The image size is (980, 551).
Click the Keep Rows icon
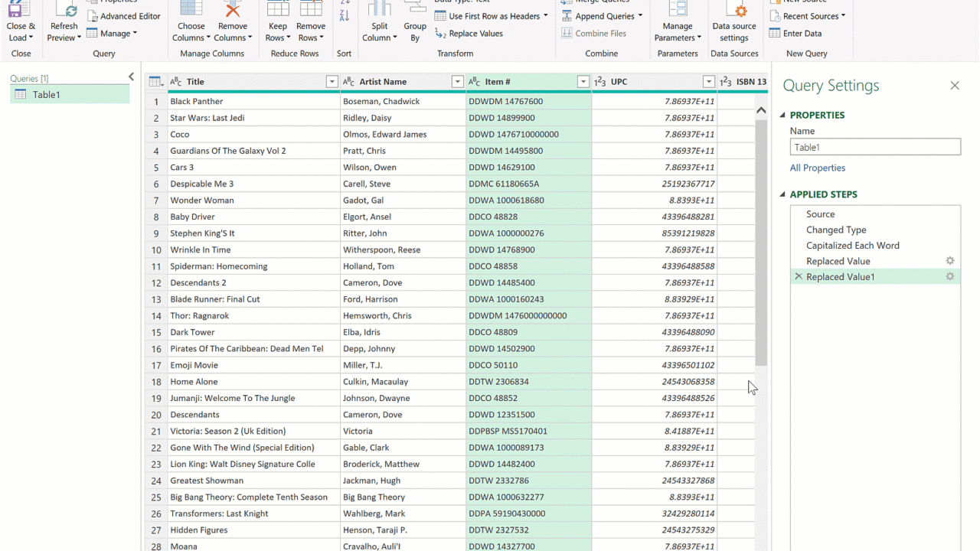(x=277, y=9)
